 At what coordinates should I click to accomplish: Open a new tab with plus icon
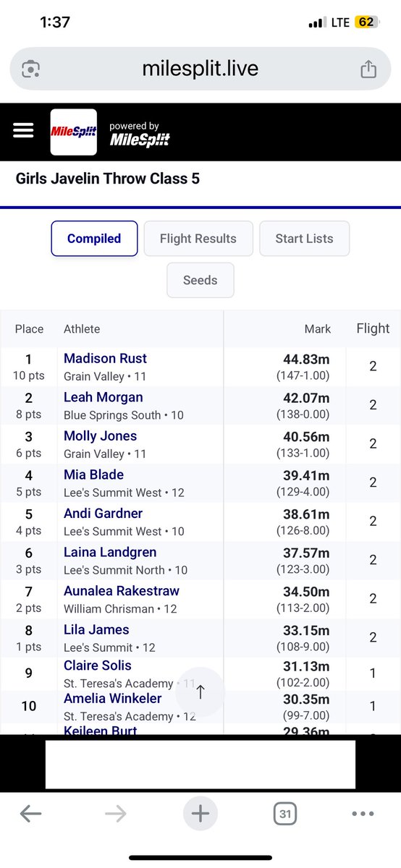tap(200, 814)
